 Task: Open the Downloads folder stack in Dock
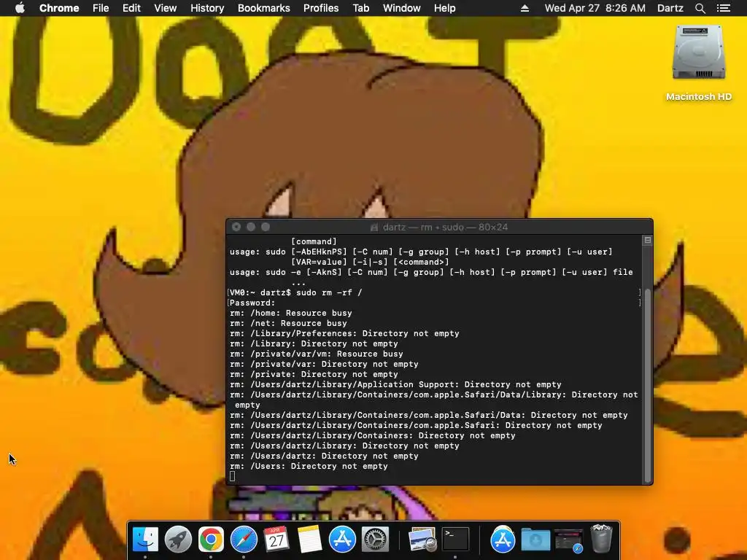(x=535, y=540)
